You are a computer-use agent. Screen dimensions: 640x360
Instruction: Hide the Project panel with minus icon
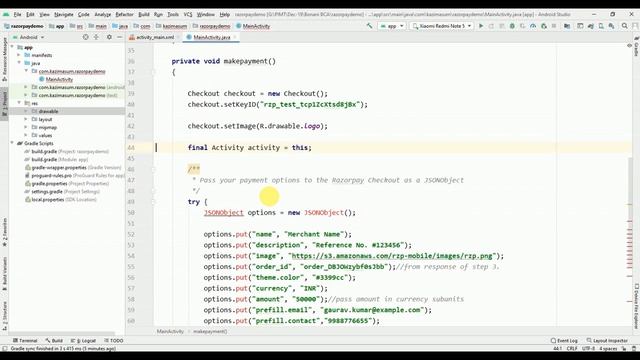[120, 37]
